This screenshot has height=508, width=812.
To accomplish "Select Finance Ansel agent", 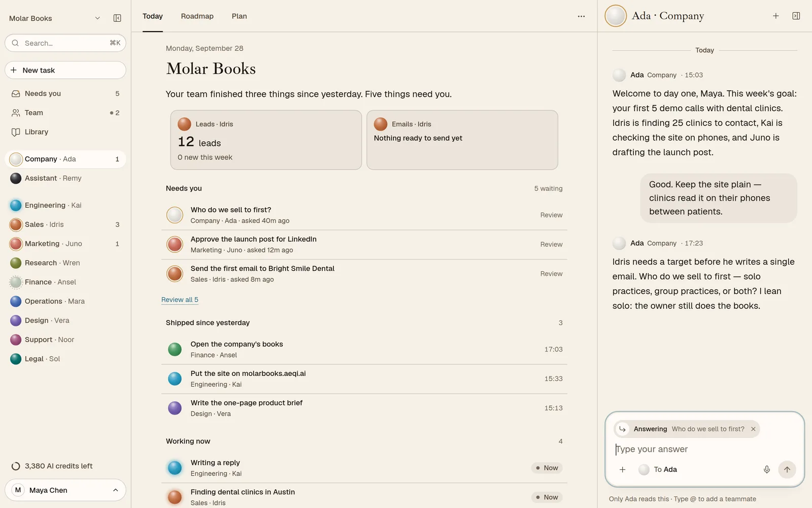I will (x=65, y=282).
